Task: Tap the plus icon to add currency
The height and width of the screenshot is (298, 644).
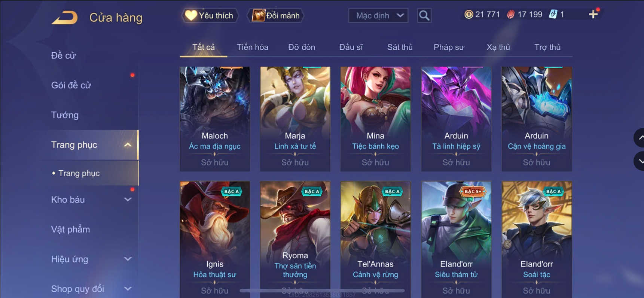Action: [x=593, y=15]
